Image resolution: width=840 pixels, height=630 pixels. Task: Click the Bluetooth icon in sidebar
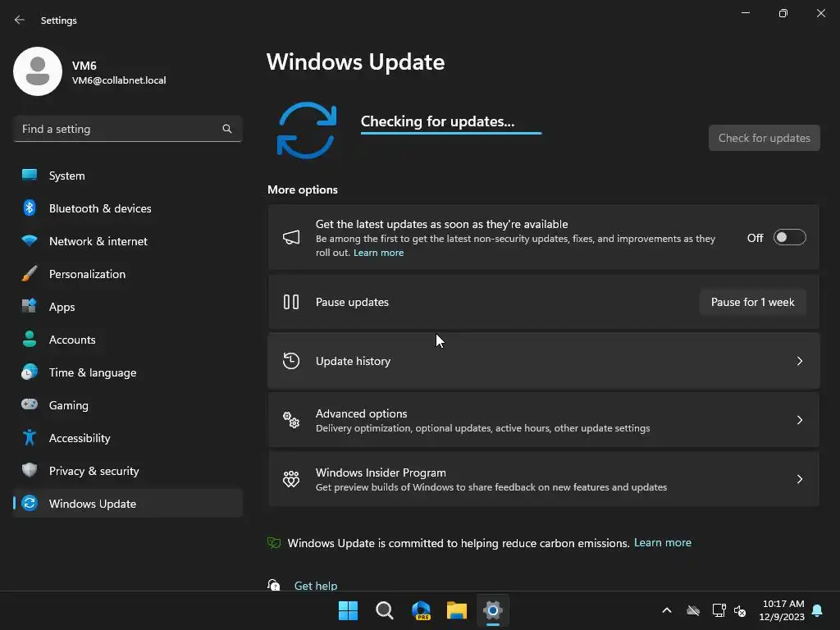click(x=30, y=208)
